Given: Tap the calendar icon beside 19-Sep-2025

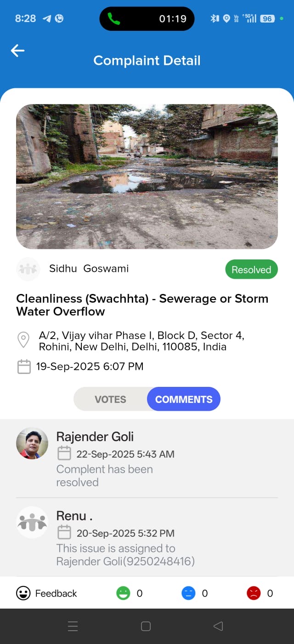Looking at the screenshot, I should [24, 367].
